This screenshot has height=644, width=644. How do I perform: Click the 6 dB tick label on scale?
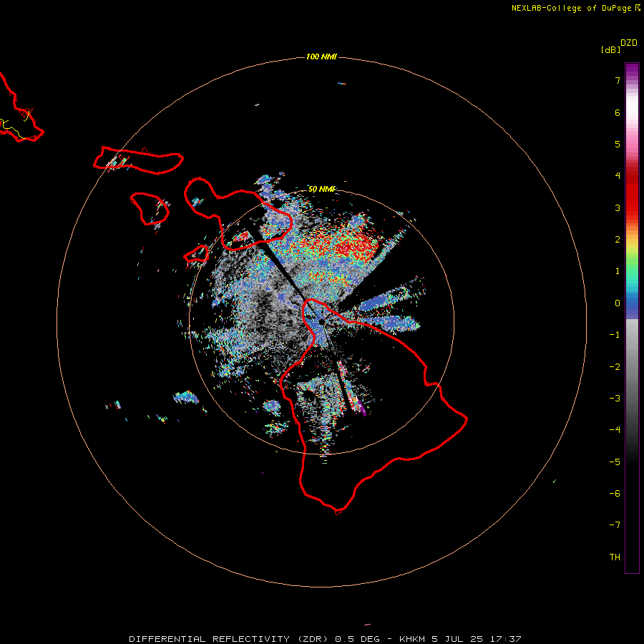(618, 112)
